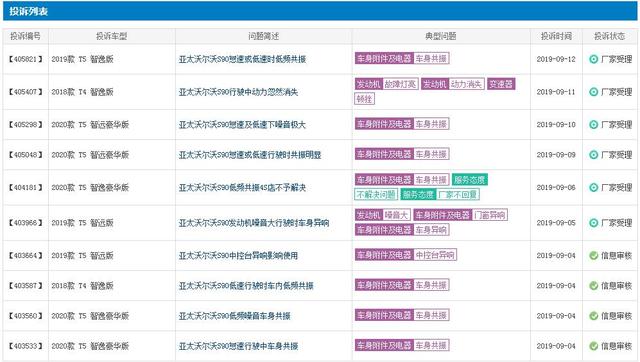Click the 投诉列表 title in blue bar

tap(29, 11)
